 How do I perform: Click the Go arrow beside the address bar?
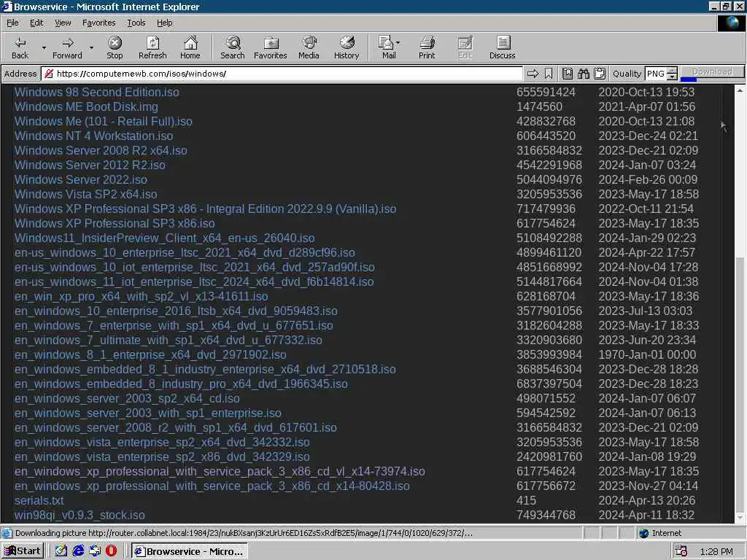click(533, 74)
